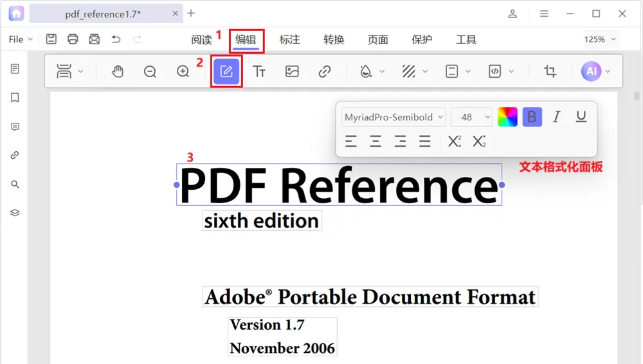Viewport: 643px width, 364px height.
Task: Click the home icon in title bar
Action: click(17, 13)
